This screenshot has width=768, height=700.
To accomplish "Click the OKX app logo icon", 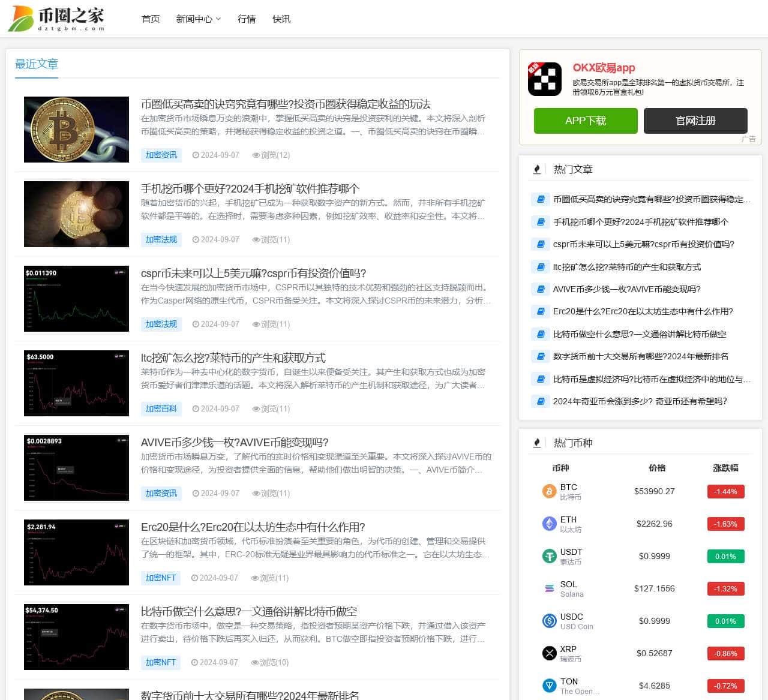I will [x=544, y=79].
